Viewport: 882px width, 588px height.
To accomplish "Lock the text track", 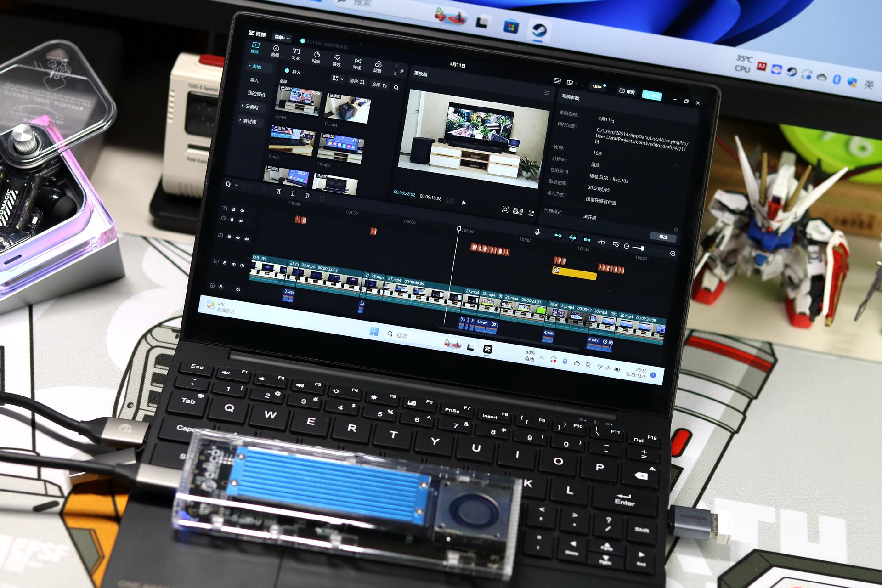I will click(x=233, y=209).
